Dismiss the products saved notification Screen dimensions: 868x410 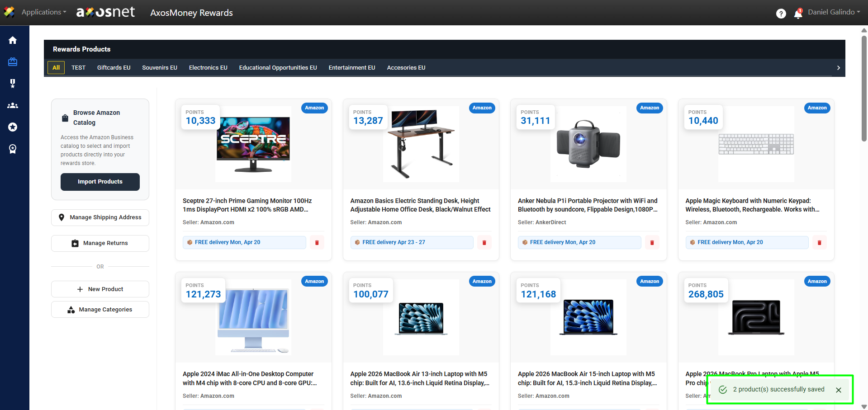pos(838,390)
